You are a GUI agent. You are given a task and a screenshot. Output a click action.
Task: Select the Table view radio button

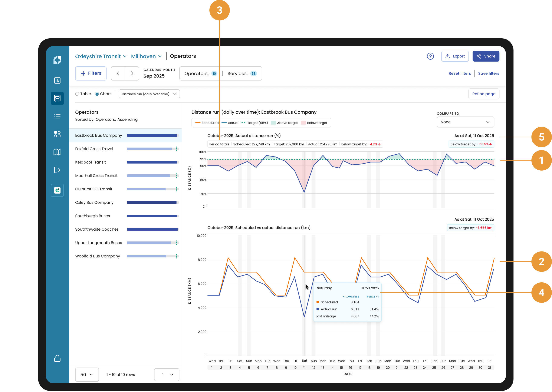click(x=77, y=94)
